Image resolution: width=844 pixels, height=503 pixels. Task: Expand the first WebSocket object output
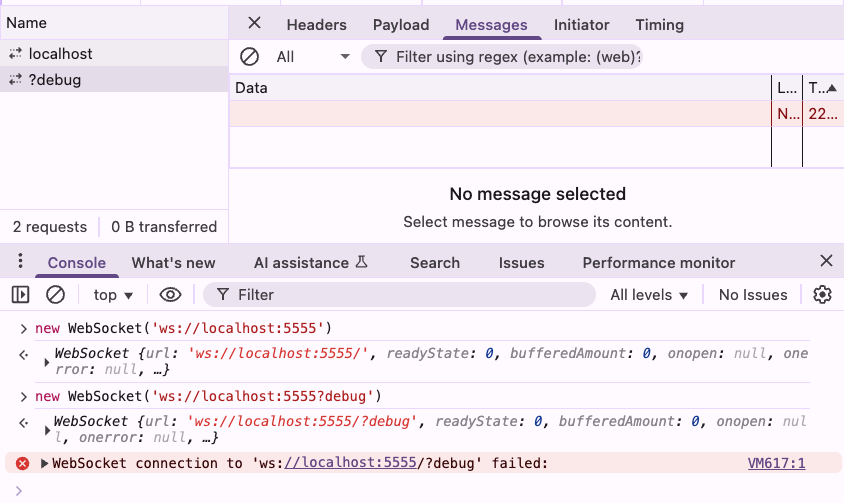pyautogui.click(x=47, y=361)
